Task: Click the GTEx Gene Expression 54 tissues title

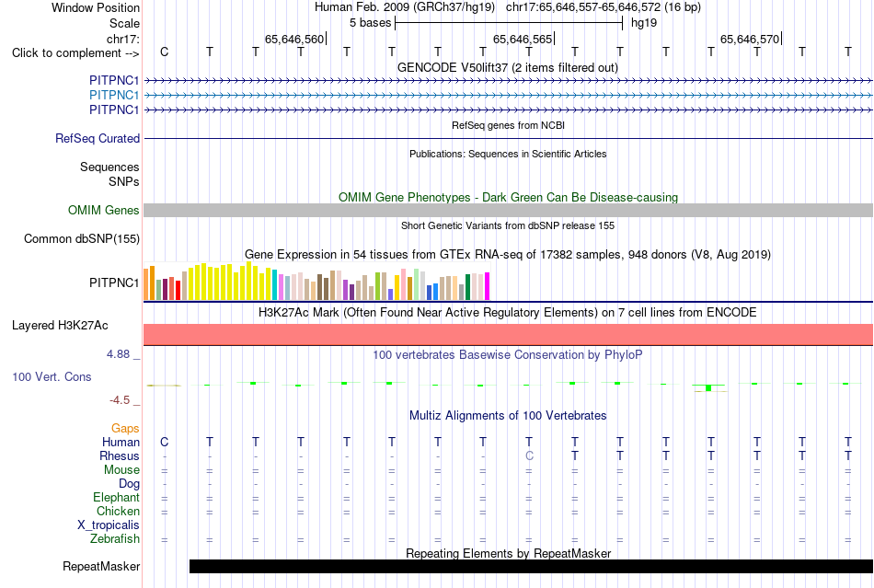Action: (508, 255)
